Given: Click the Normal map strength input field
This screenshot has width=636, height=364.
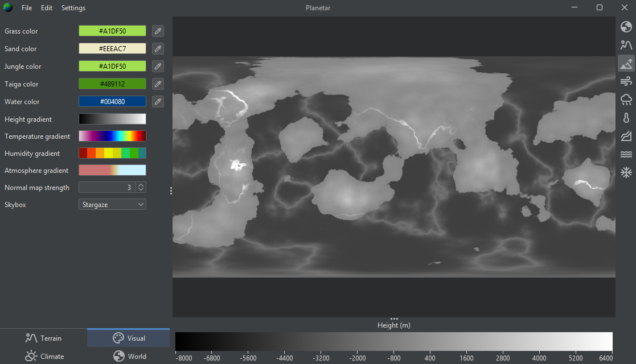Looking at the screenshot, I should tap(106, 187).
